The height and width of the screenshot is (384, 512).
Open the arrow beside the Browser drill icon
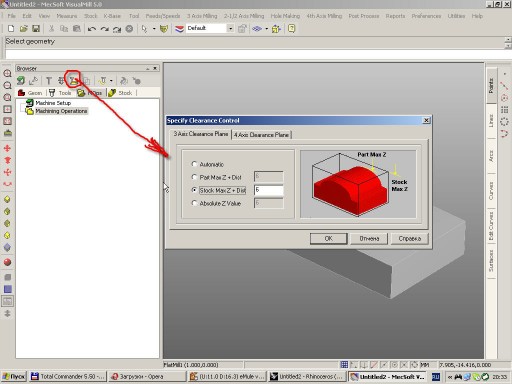111,80
